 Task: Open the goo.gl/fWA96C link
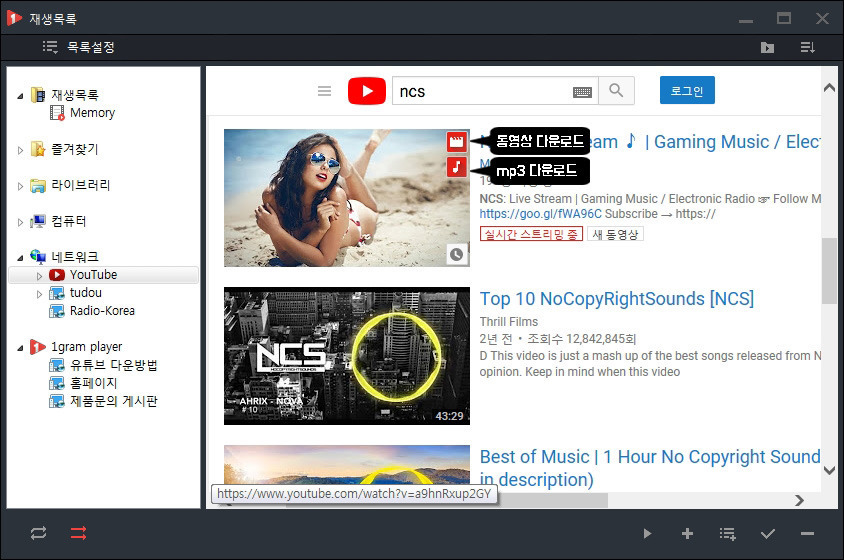pyautogui.click(x=540, y=214)
